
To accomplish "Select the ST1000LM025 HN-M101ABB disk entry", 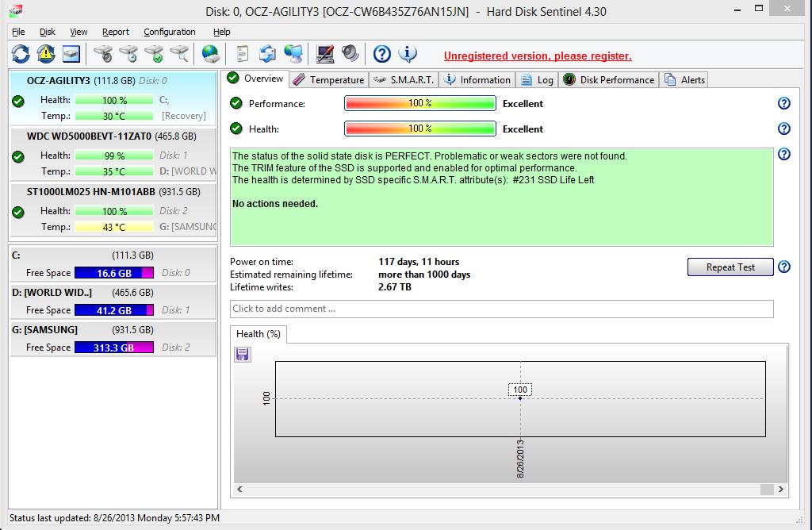I will 113,209.
